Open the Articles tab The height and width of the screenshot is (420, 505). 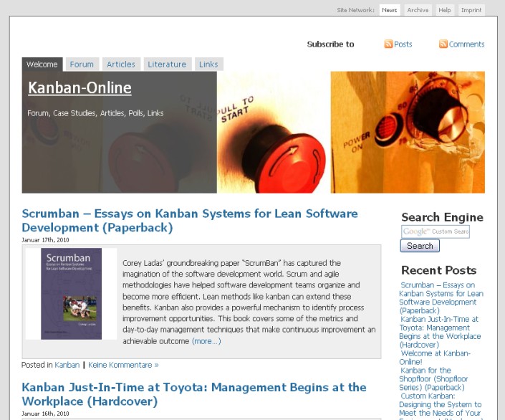pos(120,65)
